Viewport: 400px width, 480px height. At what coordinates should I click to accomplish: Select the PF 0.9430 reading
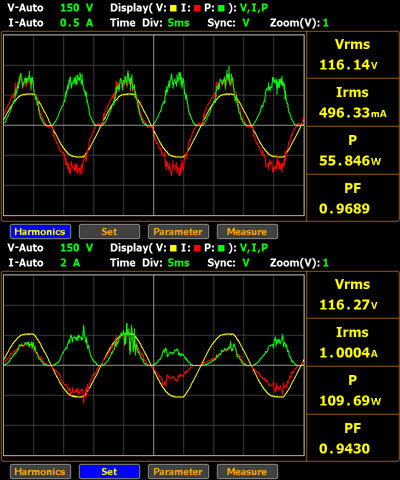(353, 438)
